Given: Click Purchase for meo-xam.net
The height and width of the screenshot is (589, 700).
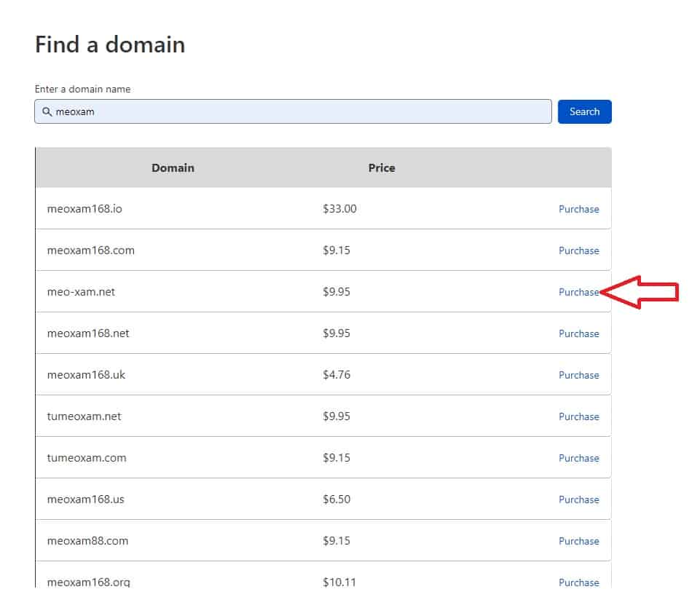Looking at the screenshot, I should pos(578,292).
